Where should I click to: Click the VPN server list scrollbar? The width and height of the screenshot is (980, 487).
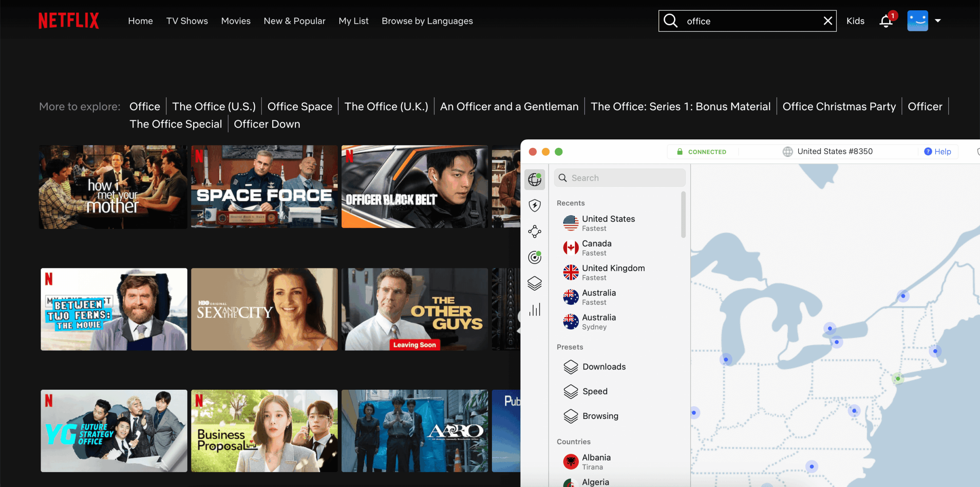click(x=683, y=215)
